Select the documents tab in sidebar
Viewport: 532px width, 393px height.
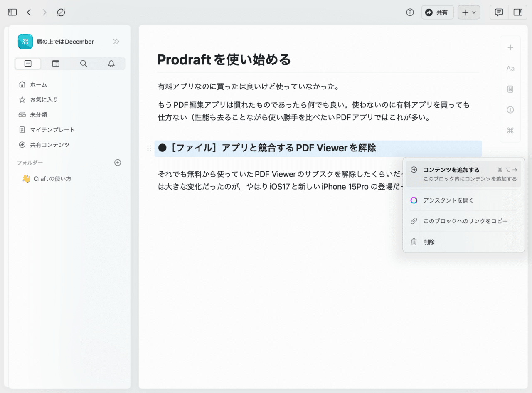28,64
